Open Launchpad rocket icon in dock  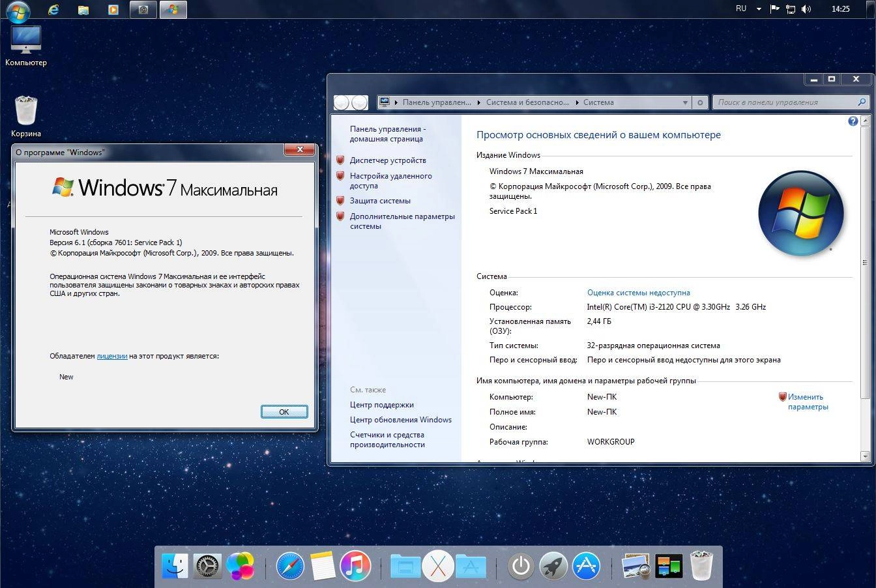[553, 566]
